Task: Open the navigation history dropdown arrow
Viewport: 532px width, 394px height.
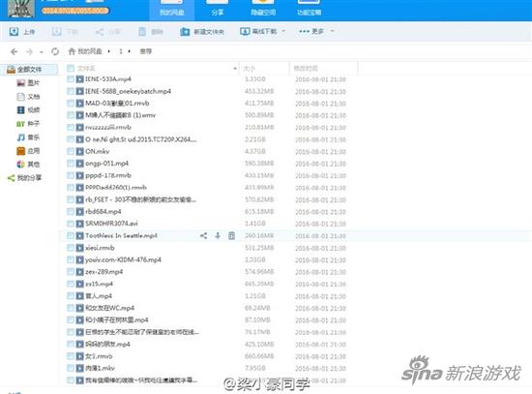Action: click(x=42, y=52)
